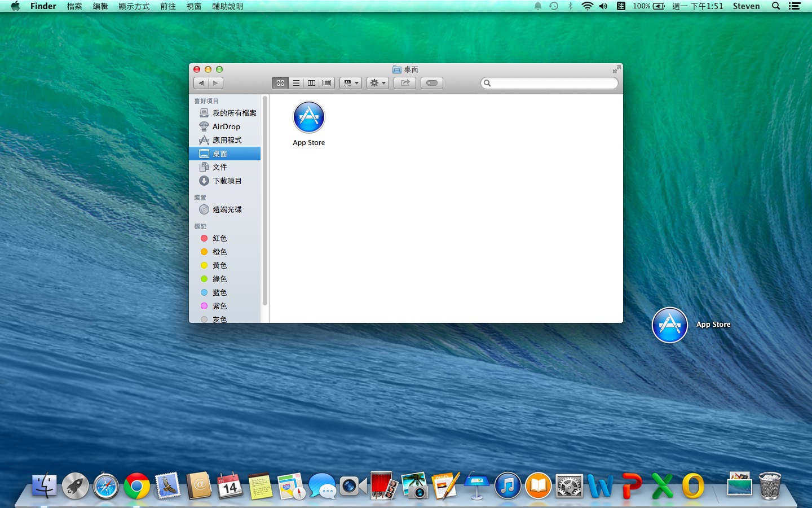Select the green tag 綠色

[225, 279]
